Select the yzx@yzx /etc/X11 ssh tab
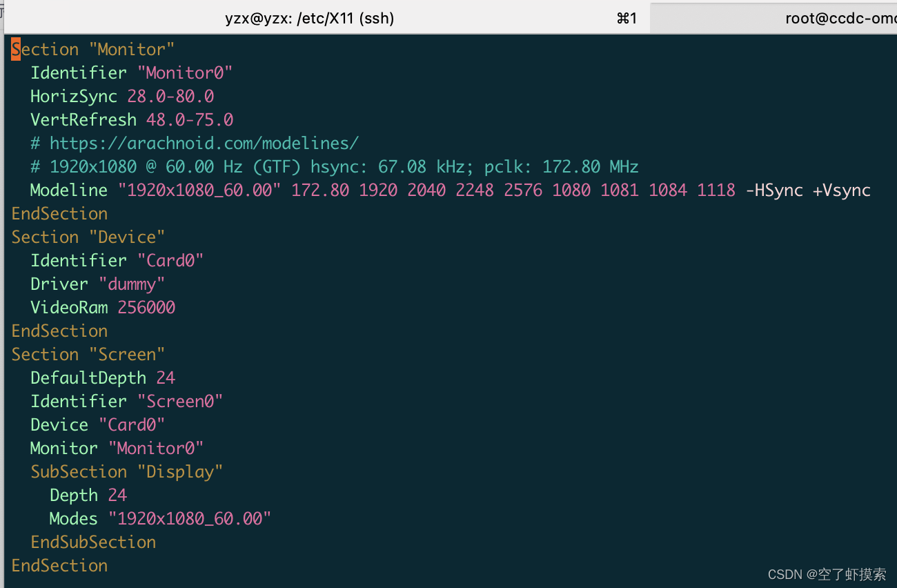897x588 pixels. click(x=310, y=18)
